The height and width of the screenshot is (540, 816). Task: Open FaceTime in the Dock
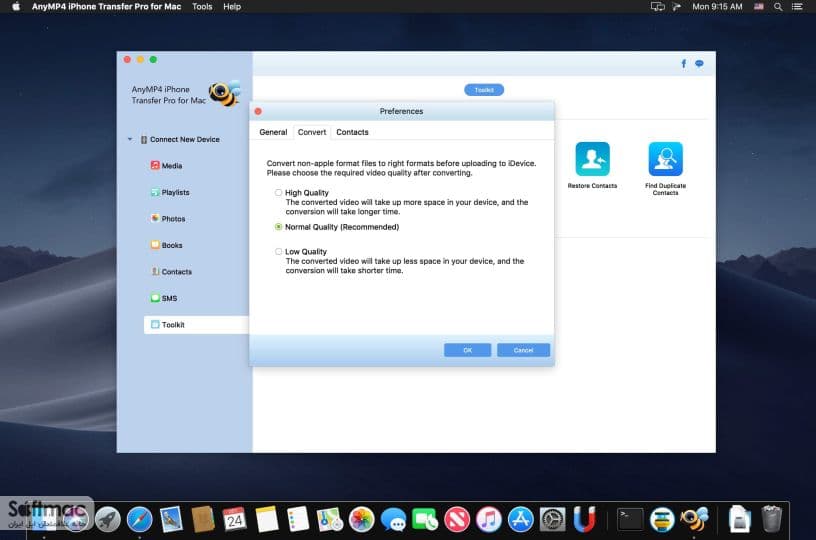point(425,519)
